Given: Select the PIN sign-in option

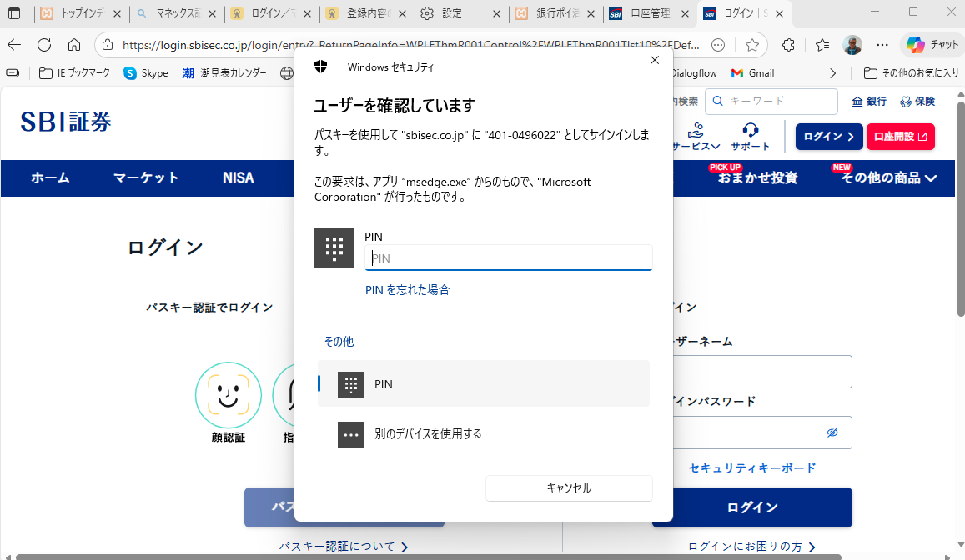Looking at the screenshot, I should click(x=483, y=384).
